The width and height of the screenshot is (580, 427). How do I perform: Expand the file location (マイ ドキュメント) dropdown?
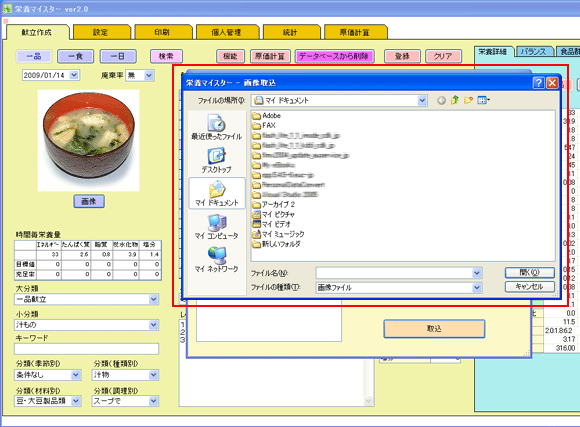click(422, 100)
